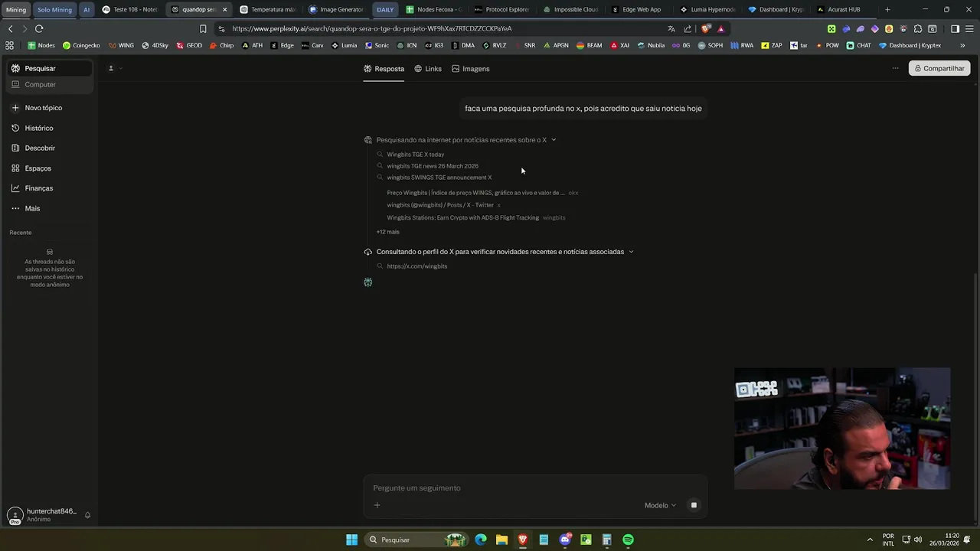Click 'Wingbits TGE X today' search query

pos(415,155)
